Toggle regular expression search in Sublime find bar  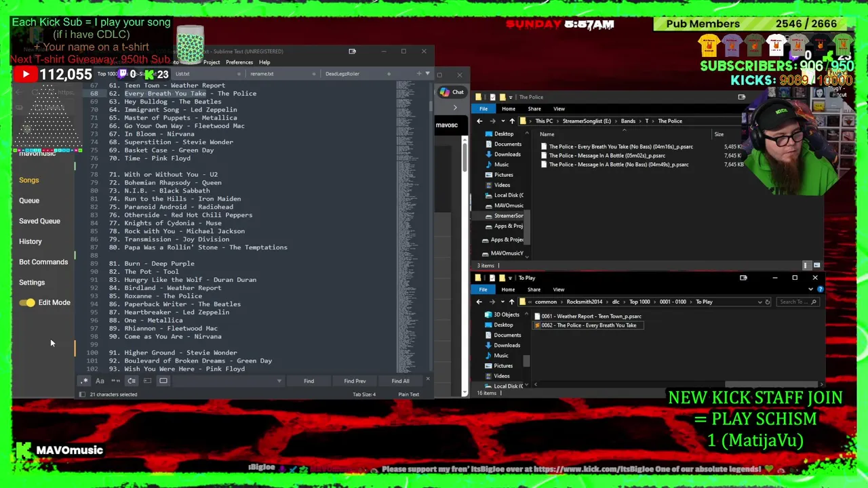click(84, 381)
